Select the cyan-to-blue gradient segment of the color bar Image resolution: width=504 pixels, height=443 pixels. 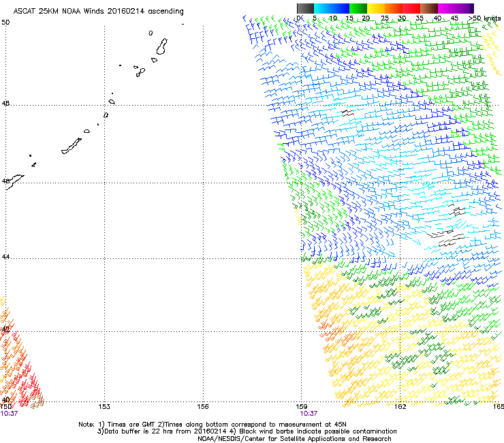pyautogui.click(x=332, y=8)
